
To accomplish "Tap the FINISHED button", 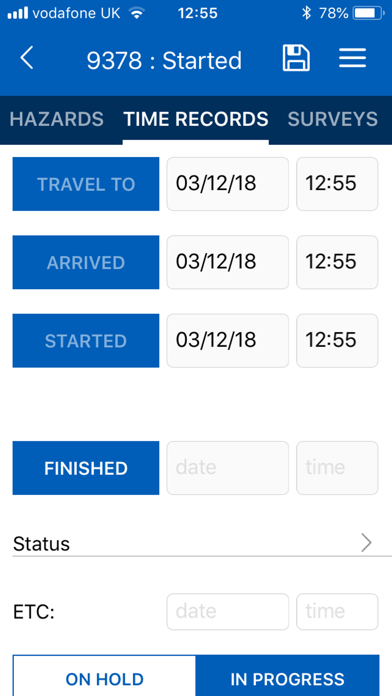I will click(86, 468).
